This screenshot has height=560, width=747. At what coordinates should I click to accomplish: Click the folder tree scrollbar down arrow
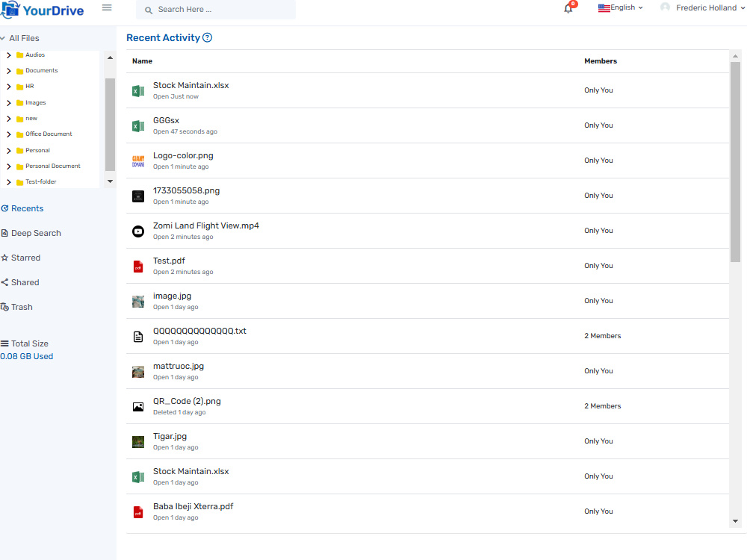pos(110,181)
